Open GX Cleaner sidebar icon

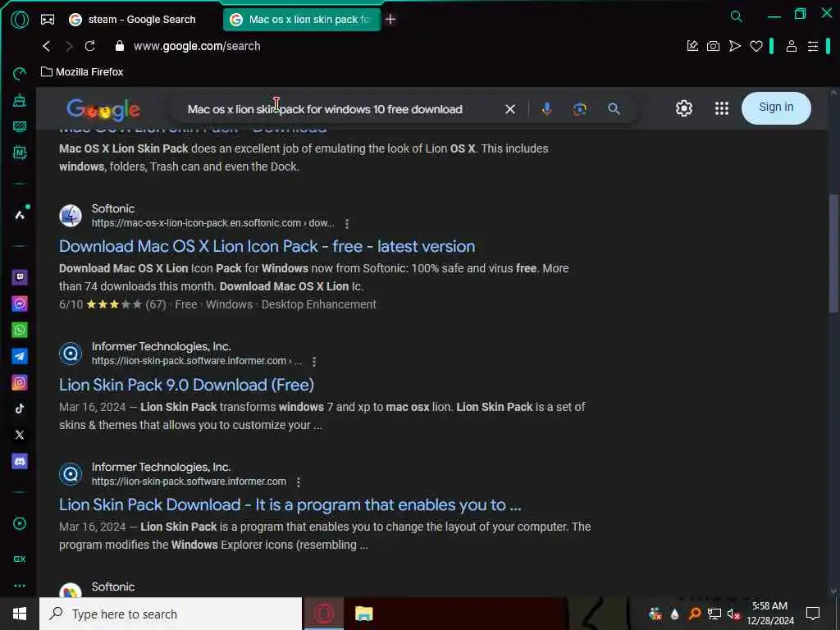20,100
